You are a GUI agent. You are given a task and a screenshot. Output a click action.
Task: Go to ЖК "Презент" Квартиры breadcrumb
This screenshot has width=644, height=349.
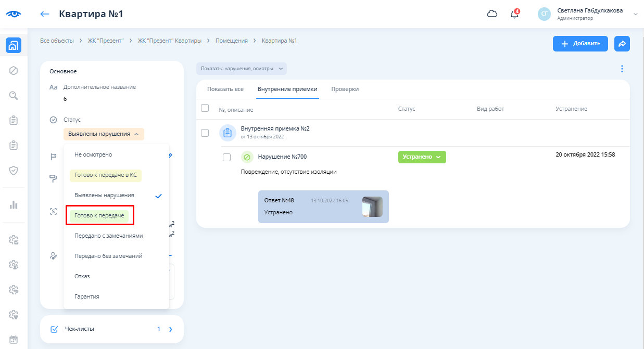pos(169,41)
